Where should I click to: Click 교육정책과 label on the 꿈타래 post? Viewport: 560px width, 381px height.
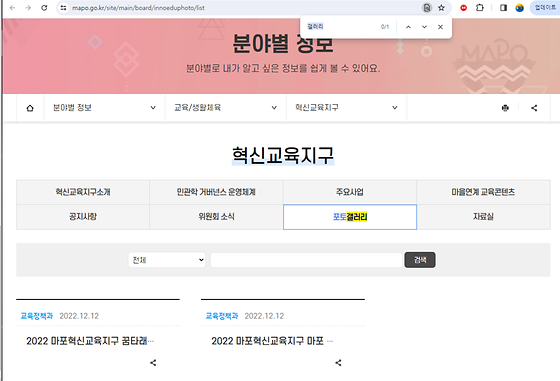(x=36, y=316)
